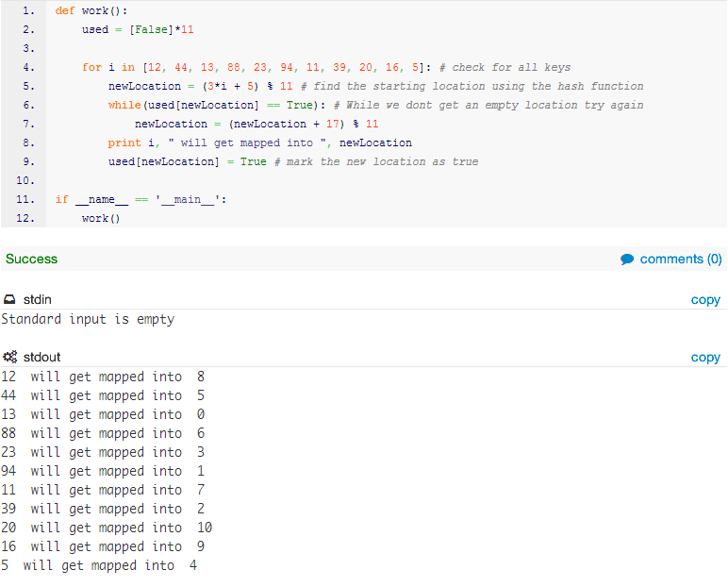Click output '44 will get mapped into 5'
Screen dimensions: 728x587
103,396
